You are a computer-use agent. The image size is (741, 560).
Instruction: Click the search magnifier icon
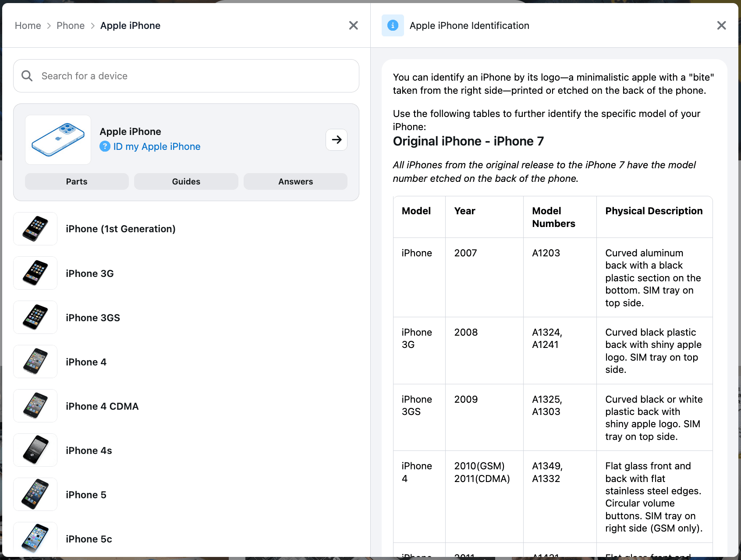(x=27, y=76)
